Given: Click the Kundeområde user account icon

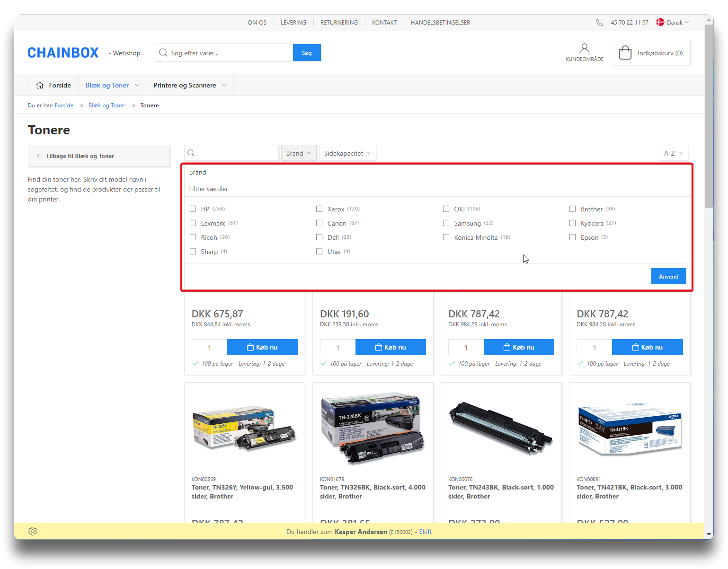Looking at the screenshot, I should (x=584, y=49).
